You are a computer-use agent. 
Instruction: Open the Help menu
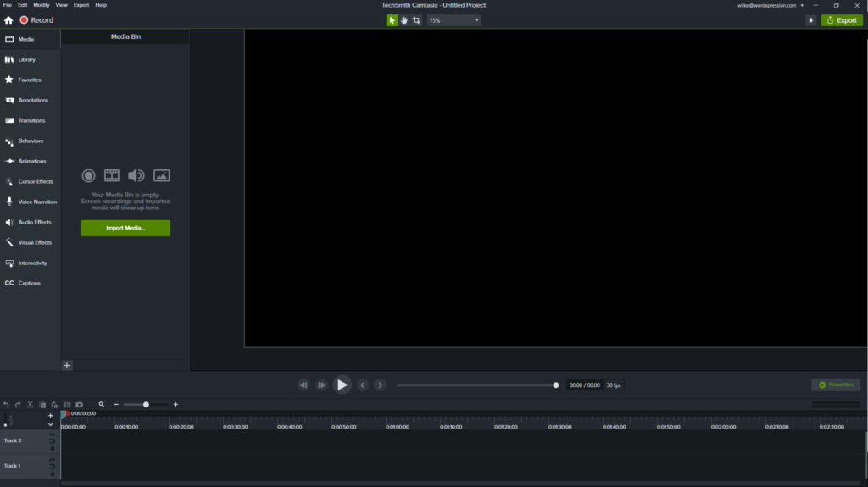(x=101, y=5)
